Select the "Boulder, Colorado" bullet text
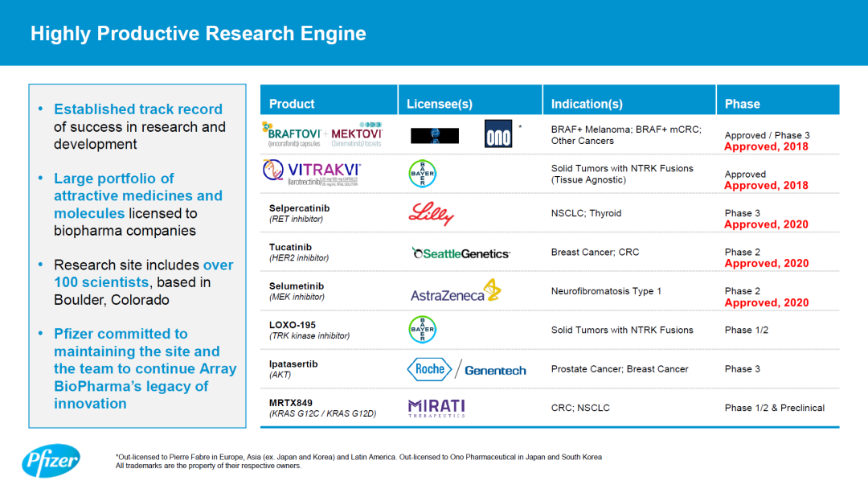 [111, 300]
